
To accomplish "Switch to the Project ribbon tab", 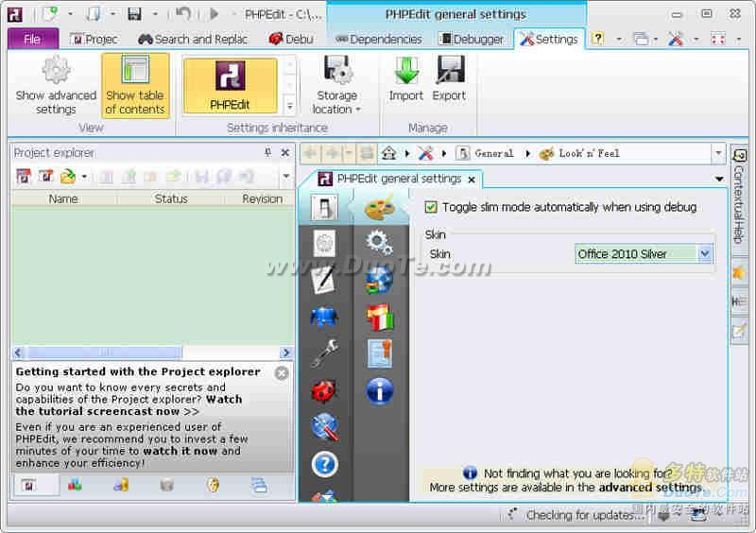I will (94, 39).
